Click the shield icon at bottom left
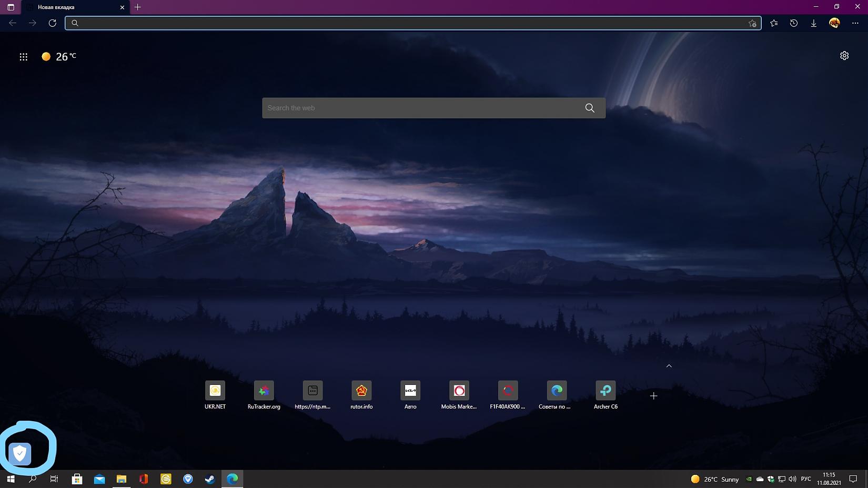Screen dimensions: 868x488 pos(20,453)
